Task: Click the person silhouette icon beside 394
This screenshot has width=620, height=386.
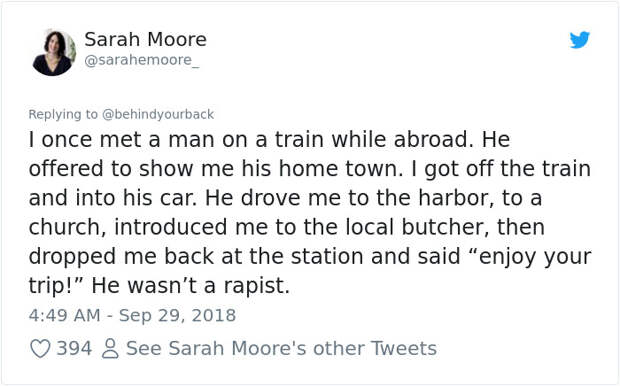Action: (x=110, y=348)
